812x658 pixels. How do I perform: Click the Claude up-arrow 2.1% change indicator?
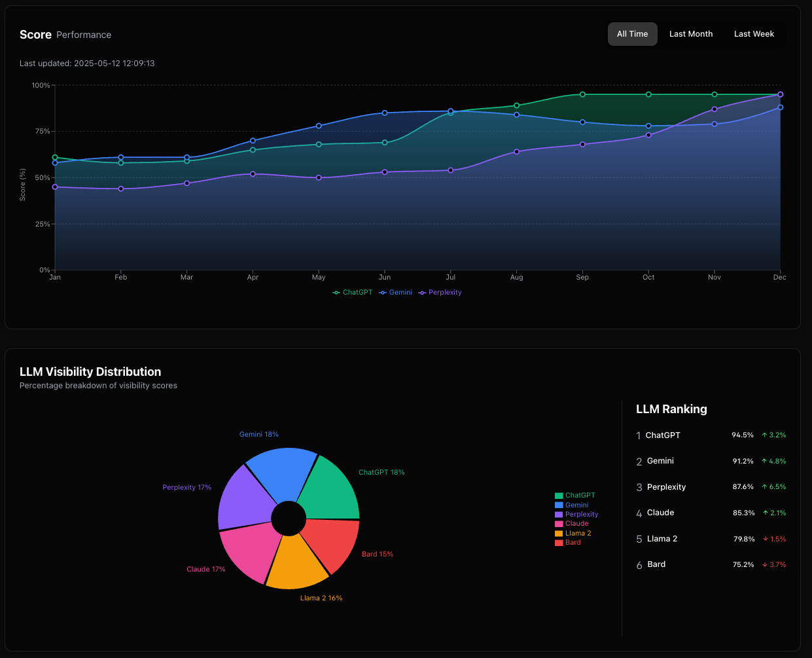(x=774, y=513)
